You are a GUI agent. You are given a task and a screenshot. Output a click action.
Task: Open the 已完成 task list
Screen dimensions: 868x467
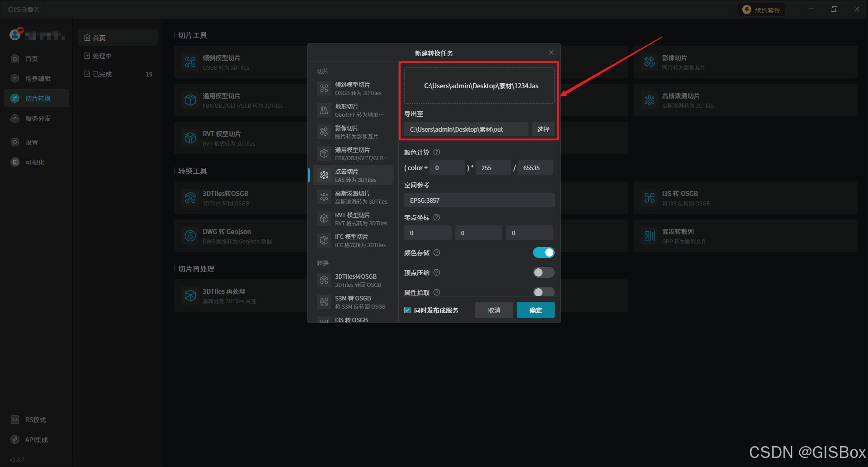click(118, 74)
